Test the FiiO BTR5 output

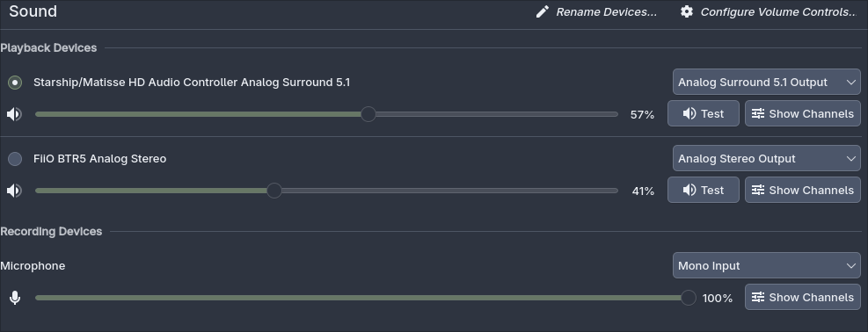pos(703,190)
